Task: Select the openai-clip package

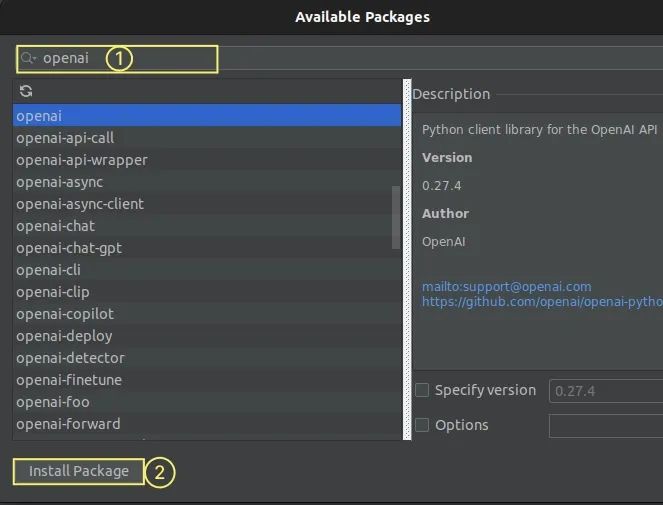Action: pyautogui.click(x=207, y=291)
